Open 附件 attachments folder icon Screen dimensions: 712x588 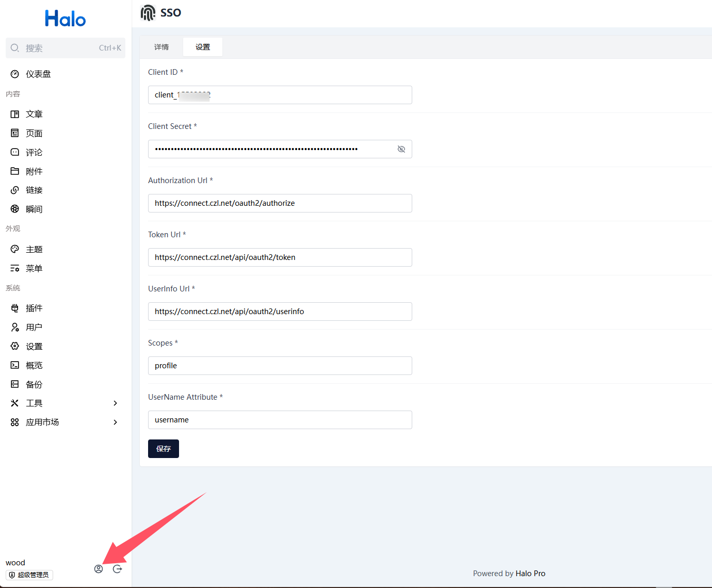(15, 171)
